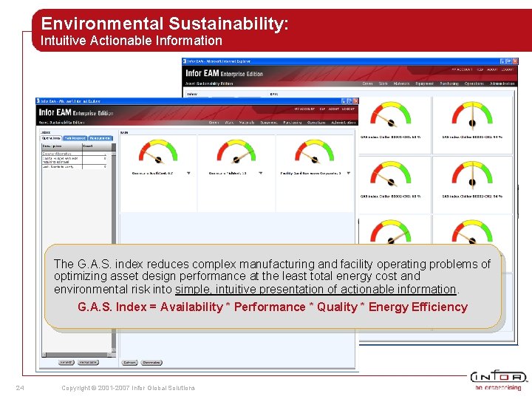Click Description column header in Inbox table
The width and height of the screenshot is (532, 399).
click(62, 146)
